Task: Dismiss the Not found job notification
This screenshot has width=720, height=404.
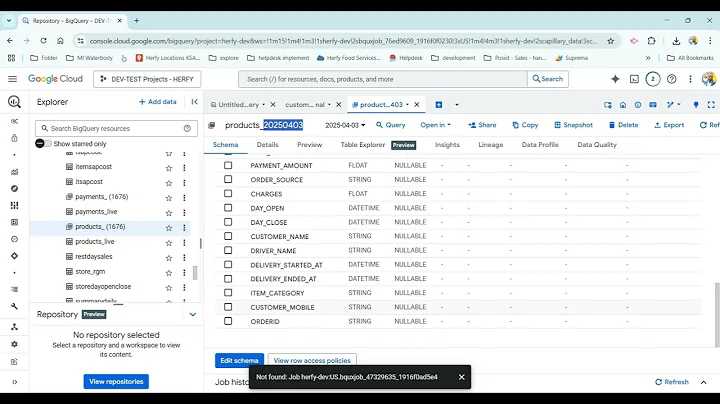Action: tap(461, 377)
